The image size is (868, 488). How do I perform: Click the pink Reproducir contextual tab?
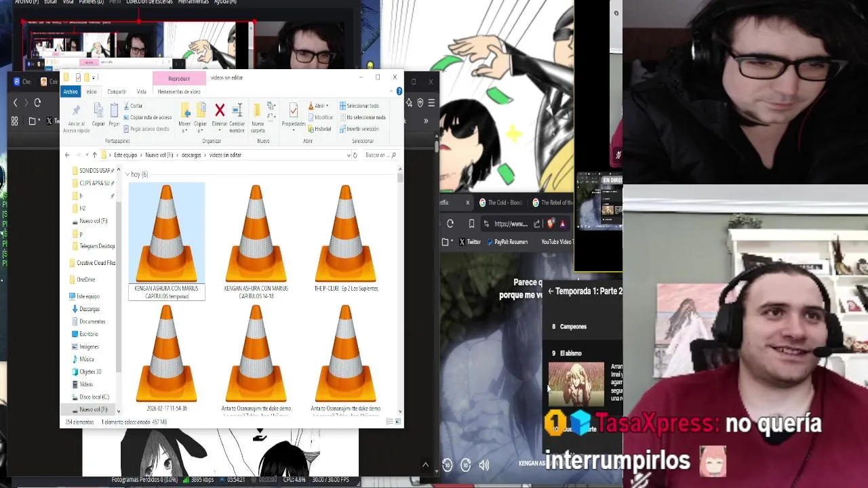coord(179,78)
